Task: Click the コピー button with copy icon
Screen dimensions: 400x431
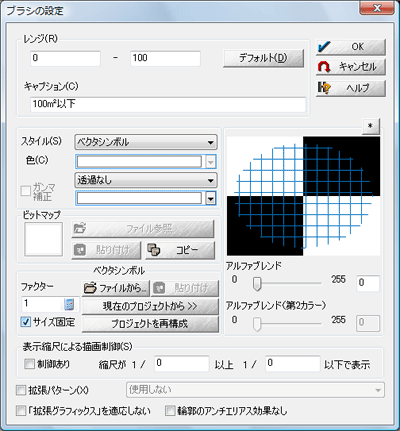Action: [x=180, y=250]
